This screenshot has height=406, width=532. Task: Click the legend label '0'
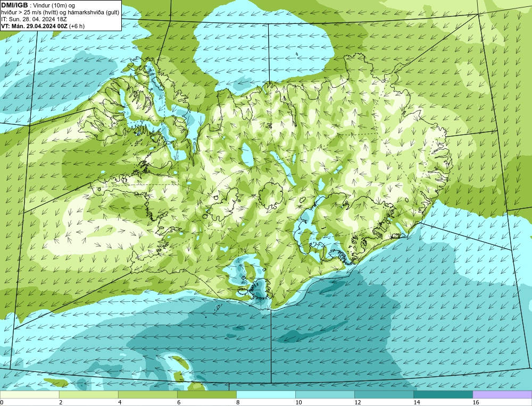pyautogui.click(x=2, y=402)
